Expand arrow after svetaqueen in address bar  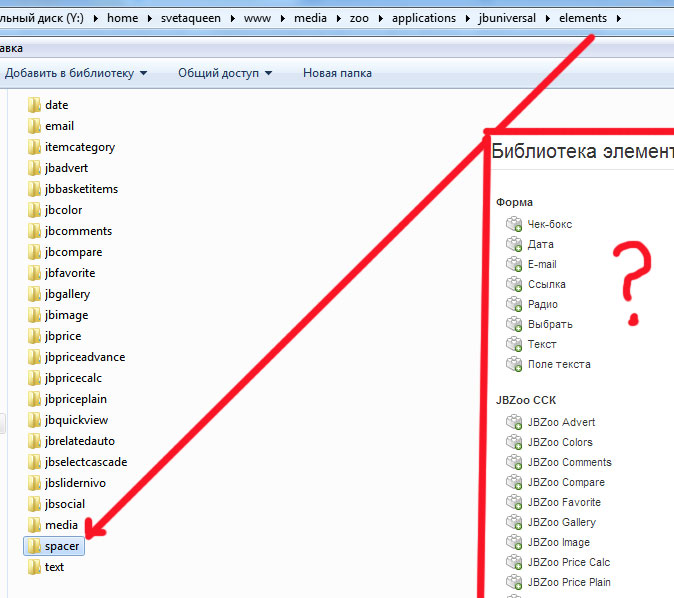(233, 18)
